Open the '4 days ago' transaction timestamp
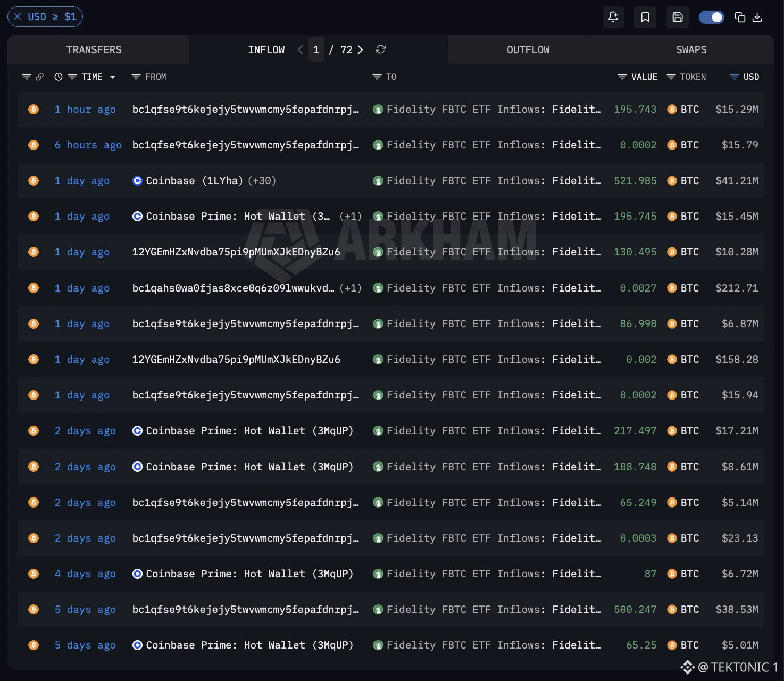The height and width of the screenshot is (681, 784). pos(85,574)
